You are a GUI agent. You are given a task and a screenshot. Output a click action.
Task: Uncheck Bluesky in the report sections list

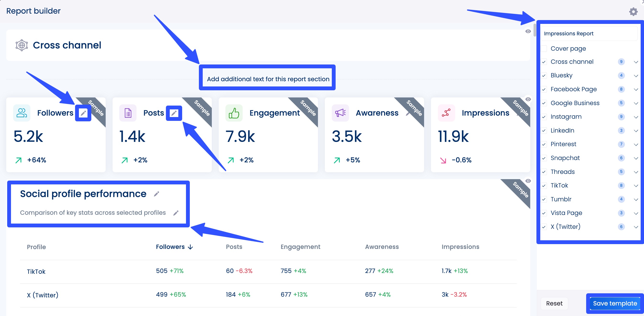click(x=544, y=75)
